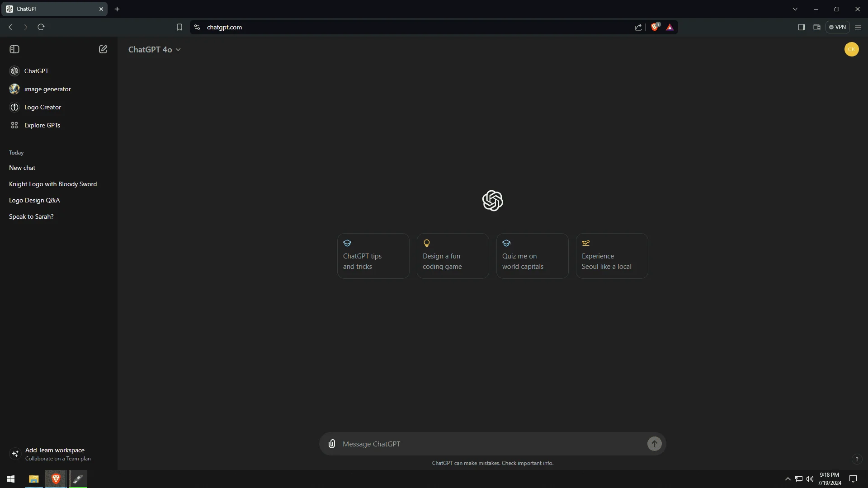Share this page icon
This screenshot has width=868, height=488.
pyautogui.click(x=638, y=27)
